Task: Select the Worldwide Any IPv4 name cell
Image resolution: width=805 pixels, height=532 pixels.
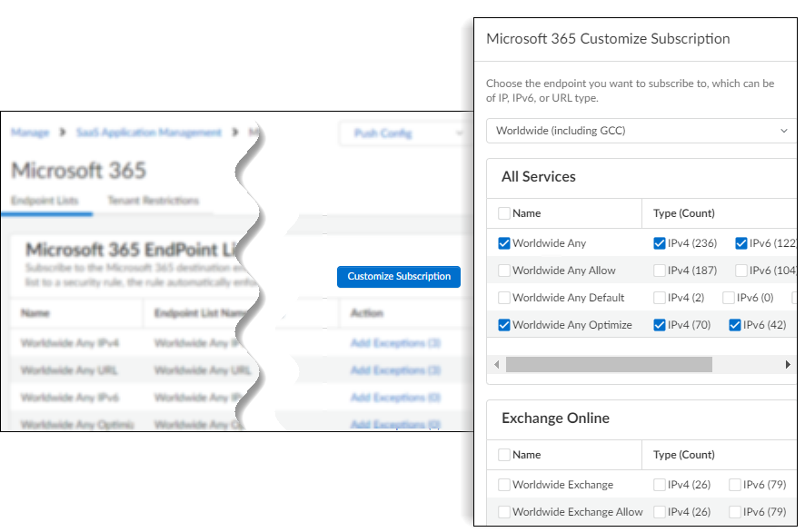Action: (x=70, y=343)
